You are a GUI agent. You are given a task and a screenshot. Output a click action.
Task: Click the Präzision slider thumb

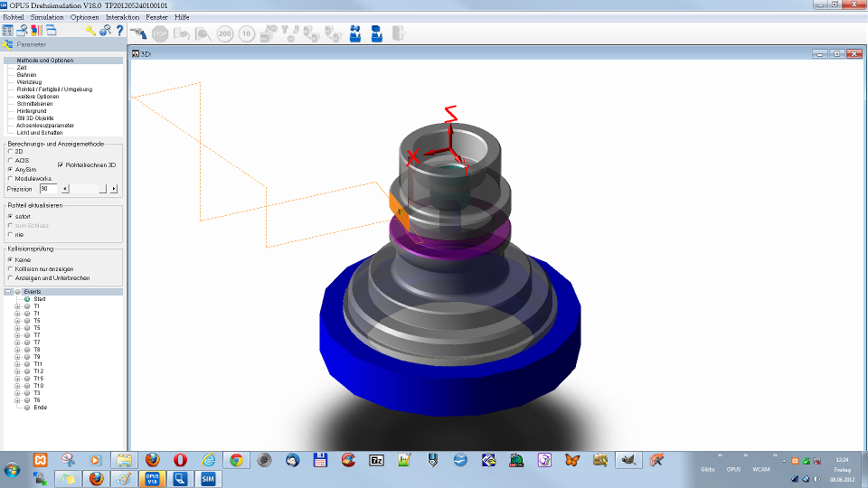[102, 189]
